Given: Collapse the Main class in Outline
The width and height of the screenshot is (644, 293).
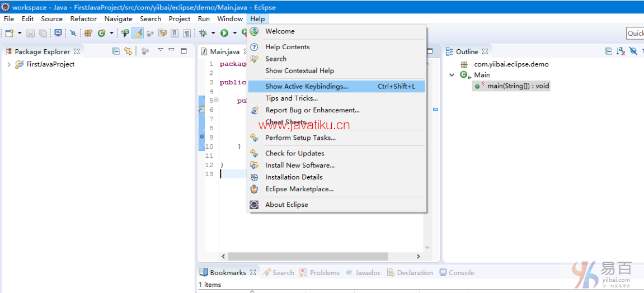Looking at the screenshot, I should [452, 75].
